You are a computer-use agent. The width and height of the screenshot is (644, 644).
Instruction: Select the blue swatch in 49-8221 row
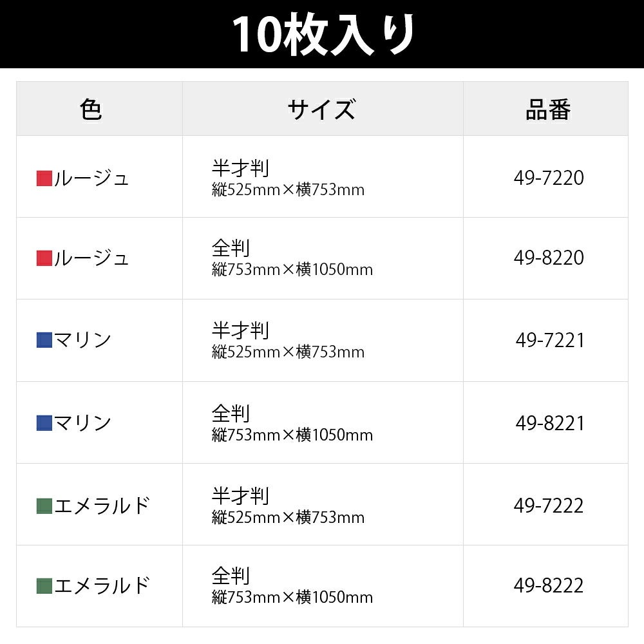click(x=44, y=423)
